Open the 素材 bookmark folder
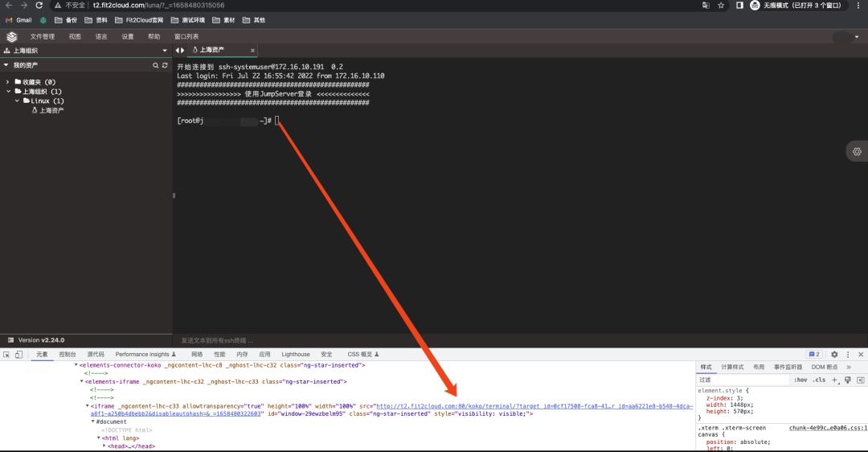This screenshot has width=868, height=452. point(224,20)
